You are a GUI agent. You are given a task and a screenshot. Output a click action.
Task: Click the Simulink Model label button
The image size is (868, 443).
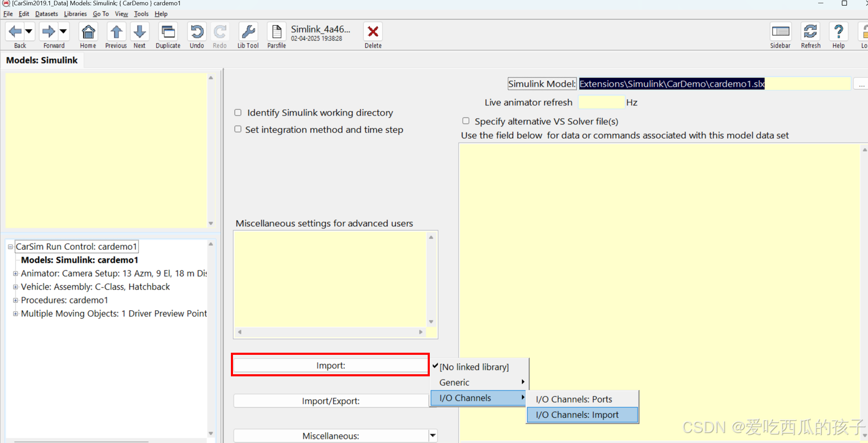point(542,83)
